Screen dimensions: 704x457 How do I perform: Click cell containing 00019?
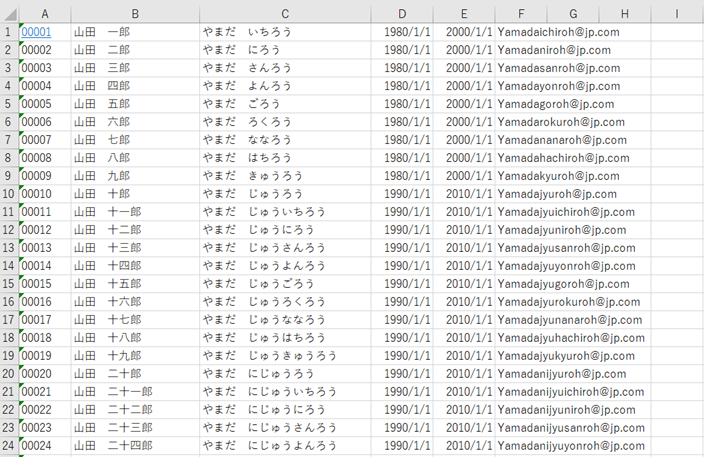pos(45,356)
